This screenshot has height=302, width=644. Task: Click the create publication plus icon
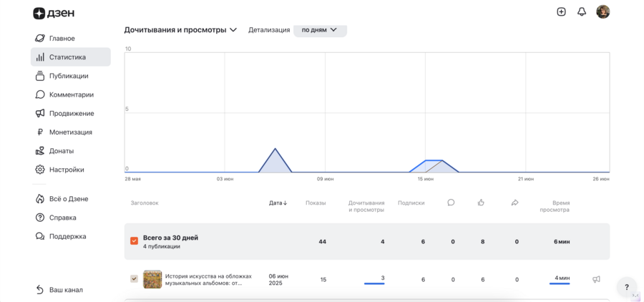[x=561, y=11]
